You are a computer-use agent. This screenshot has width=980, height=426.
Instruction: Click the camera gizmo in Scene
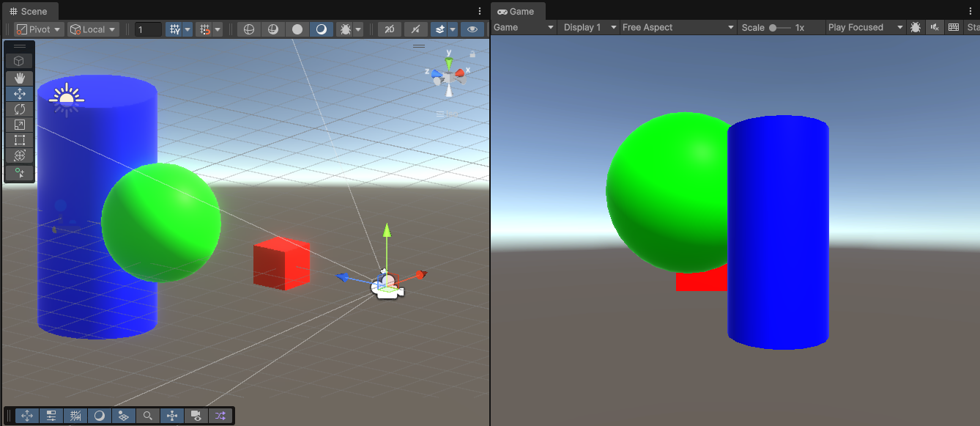coord(387,287)
